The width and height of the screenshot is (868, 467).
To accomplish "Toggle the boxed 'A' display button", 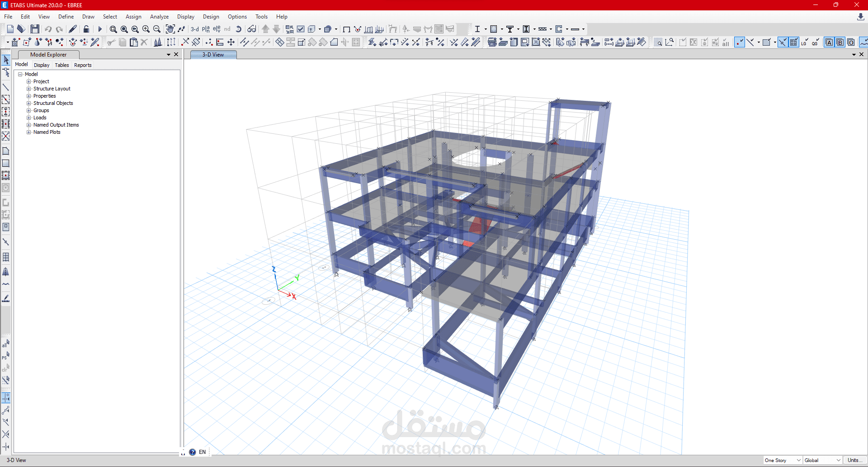I will pos(829,42).
